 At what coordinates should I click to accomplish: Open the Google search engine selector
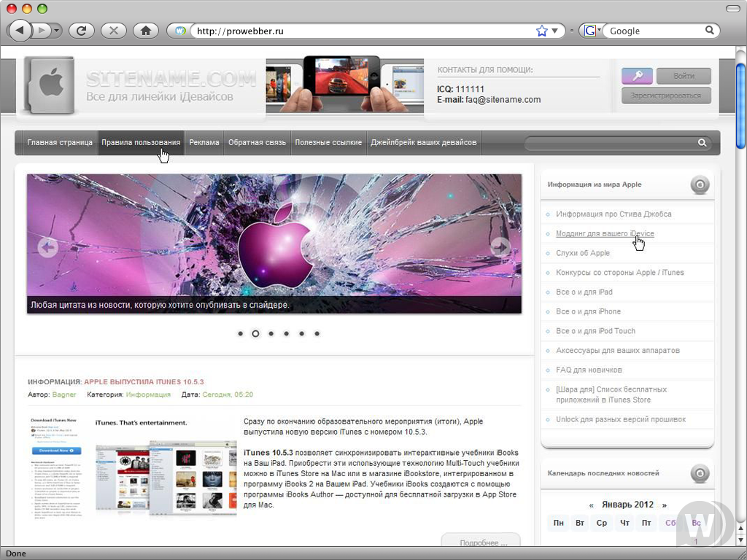coord(592,31)
